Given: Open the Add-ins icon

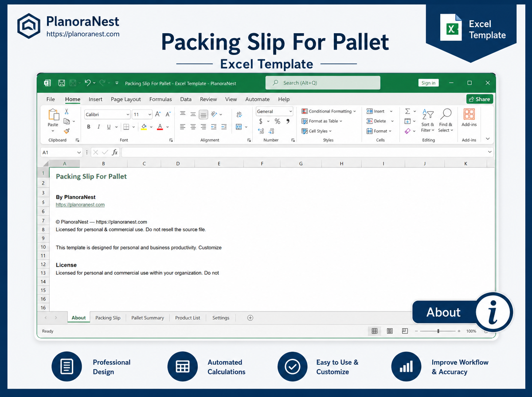Looking at the screenshot, I should coord(469,114).
